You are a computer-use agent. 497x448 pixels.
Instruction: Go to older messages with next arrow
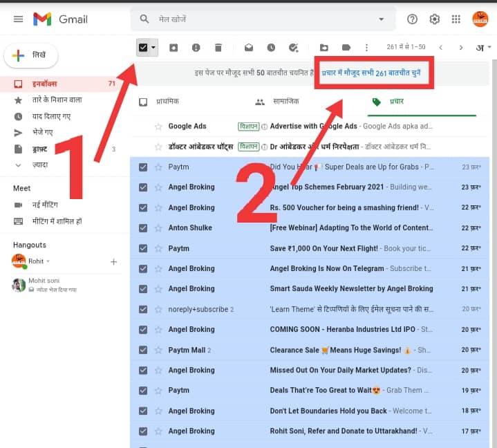click(461, 48)
